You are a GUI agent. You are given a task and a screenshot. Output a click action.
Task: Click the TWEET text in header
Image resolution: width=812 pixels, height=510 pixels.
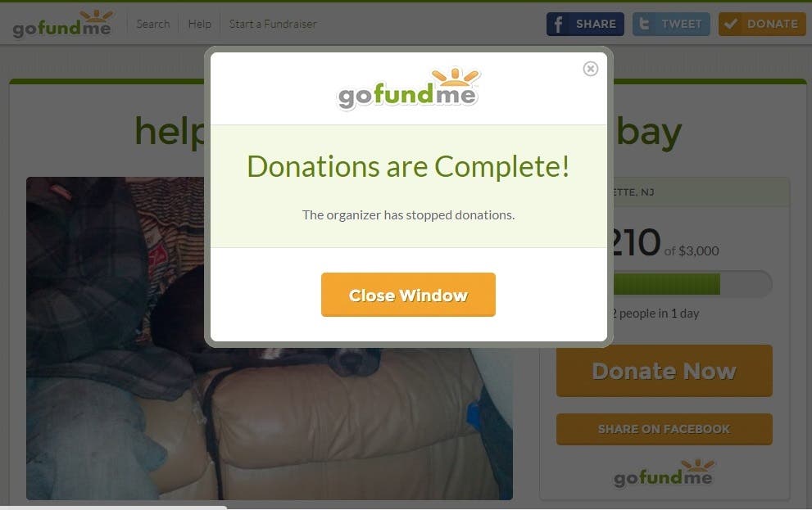(x=682, y=25)
